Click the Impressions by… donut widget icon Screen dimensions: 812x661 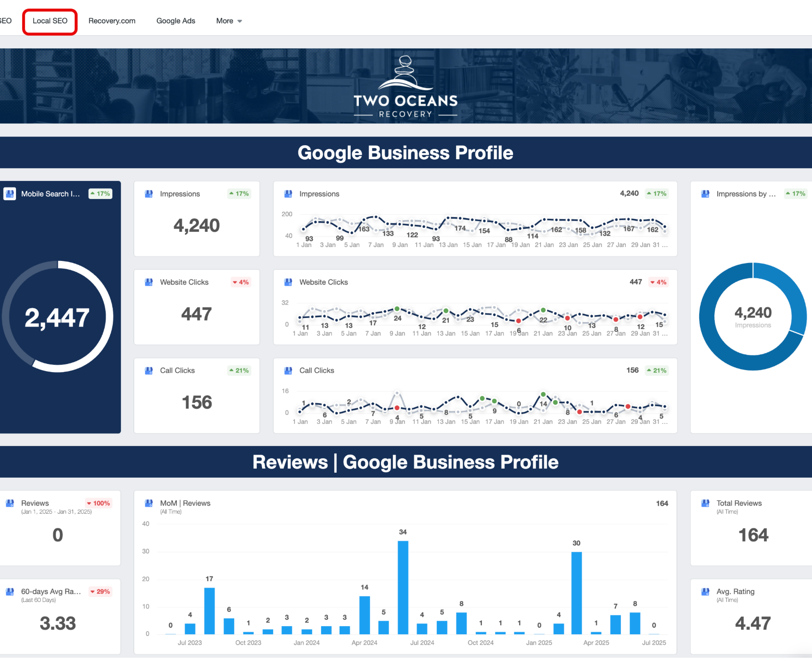tap(705, 194)
